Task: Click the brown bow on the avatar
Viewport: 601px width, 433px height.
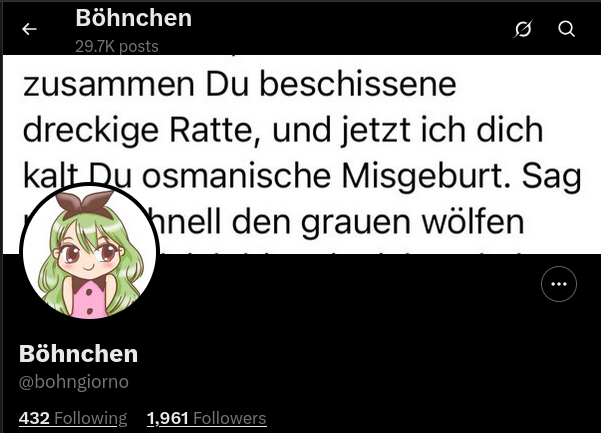Action: pyautogui.click(x=84, y=203)
